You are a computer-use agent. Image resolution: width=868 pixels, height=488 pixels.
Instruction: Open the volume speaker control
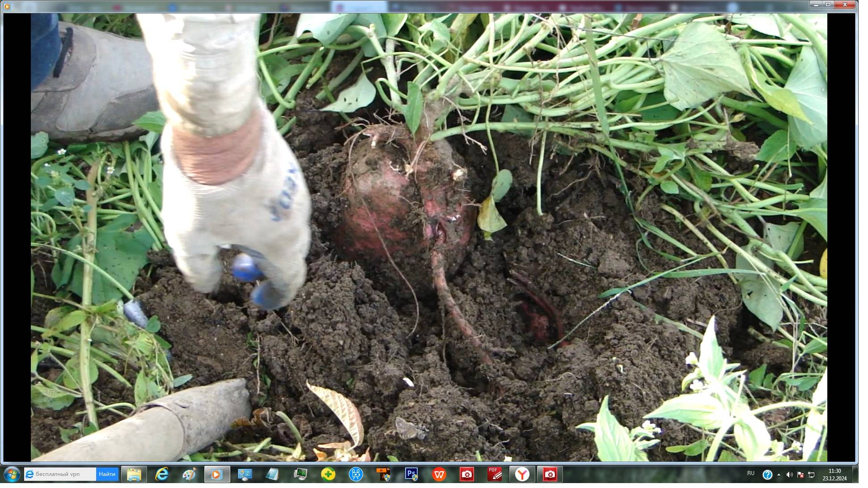tap(789, 475)
